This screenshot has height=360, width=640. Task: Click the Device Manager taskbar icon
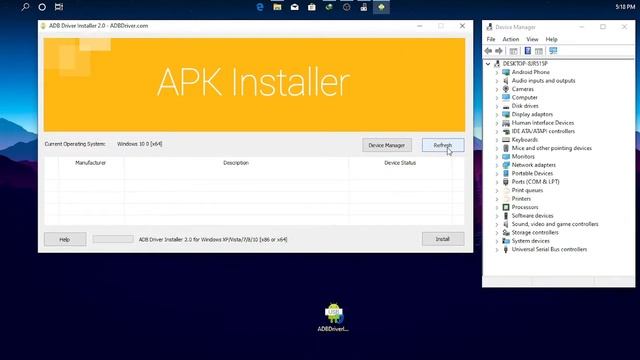[x=364, y=7]
